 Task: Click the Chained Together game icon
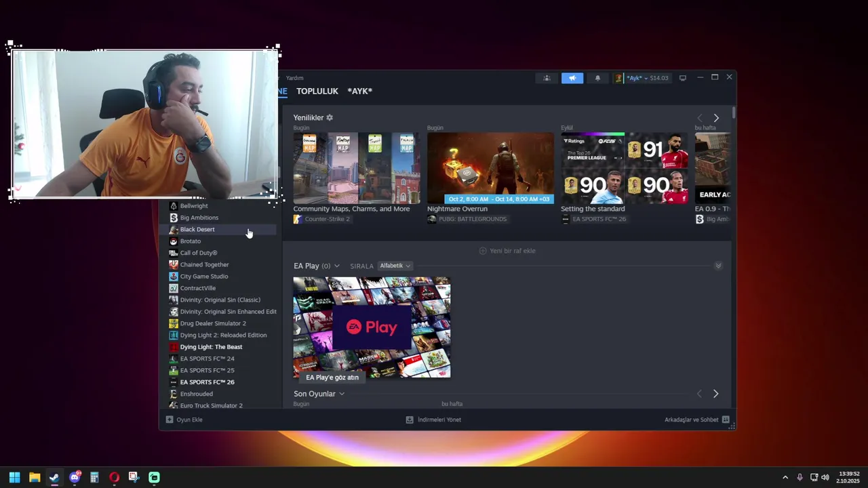click(174, 264)
